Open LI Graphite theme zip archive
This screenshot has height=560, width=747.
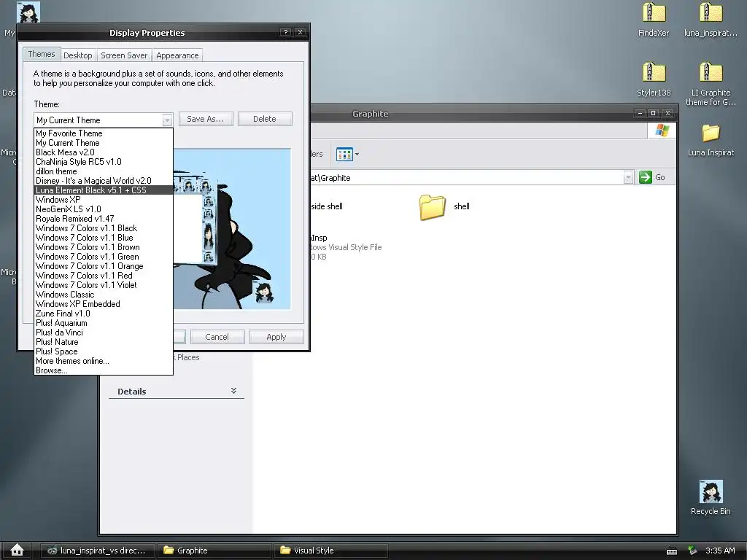(x=711, y=83)
